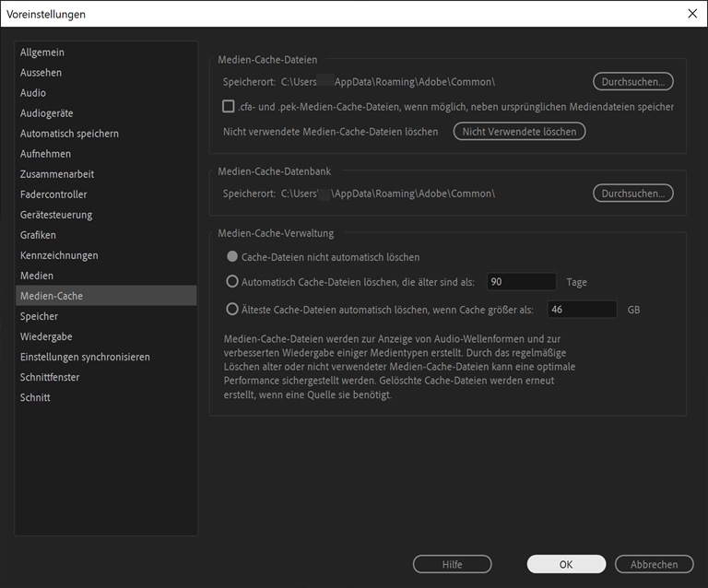
Task: Click the "Nicht verwendete Medien-Cache-Dateien löschen" label
Action: click(x=331, y=131)
